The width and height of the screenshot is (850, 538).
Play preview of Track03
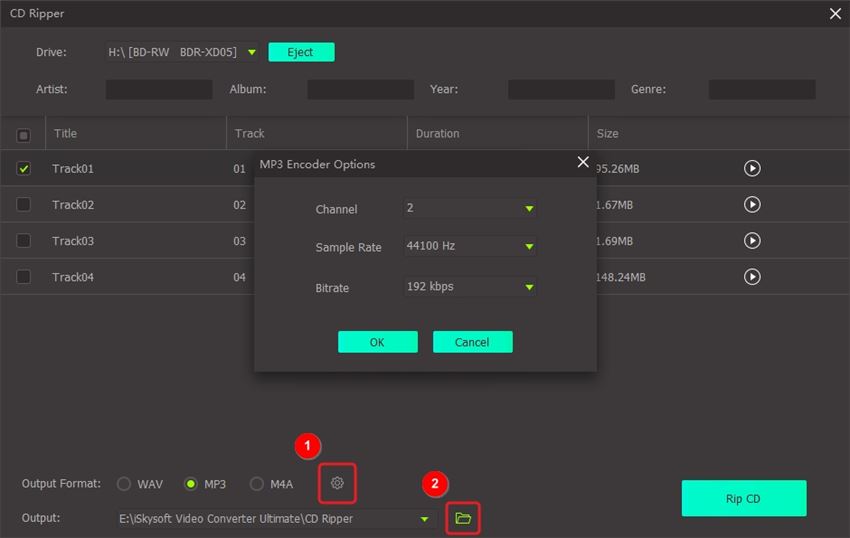(752, 241)
